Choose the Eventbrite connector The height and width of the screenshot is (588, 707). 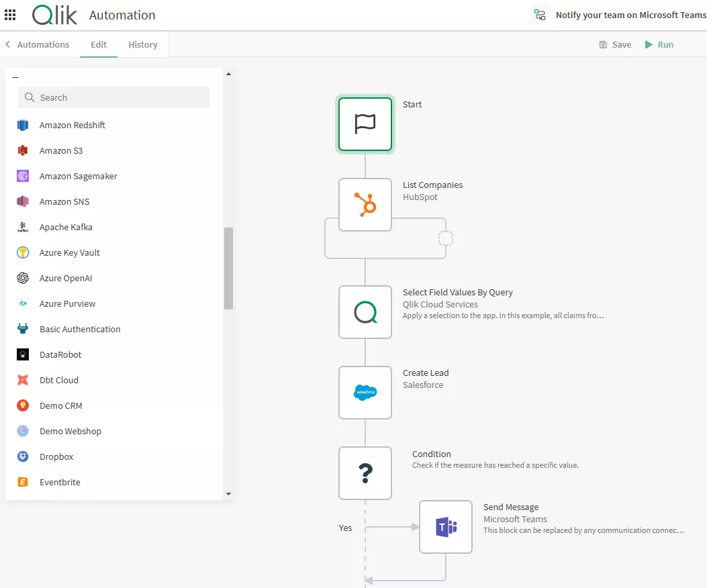click(61, 482)
